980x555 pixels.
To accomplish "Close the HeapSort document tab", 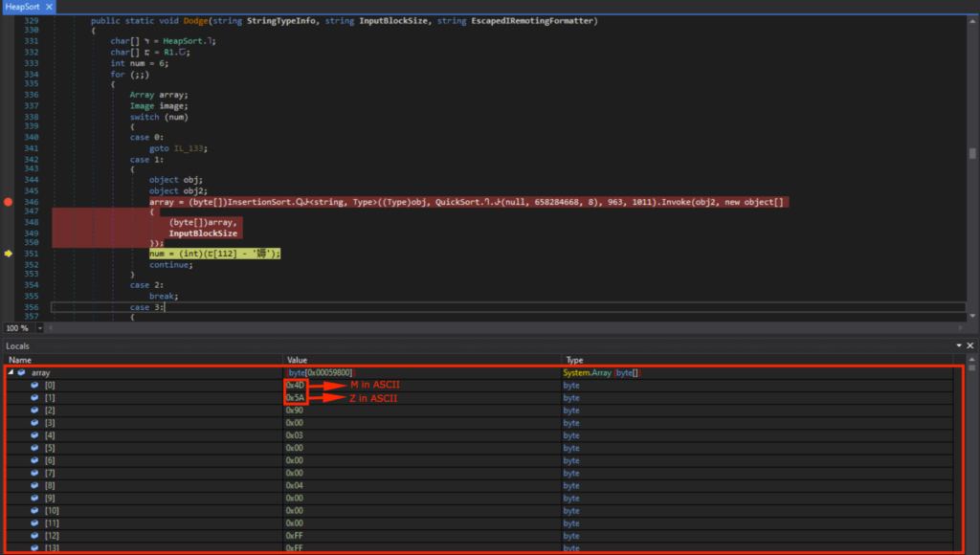I will pyautogui.click(x=48, y=7).
